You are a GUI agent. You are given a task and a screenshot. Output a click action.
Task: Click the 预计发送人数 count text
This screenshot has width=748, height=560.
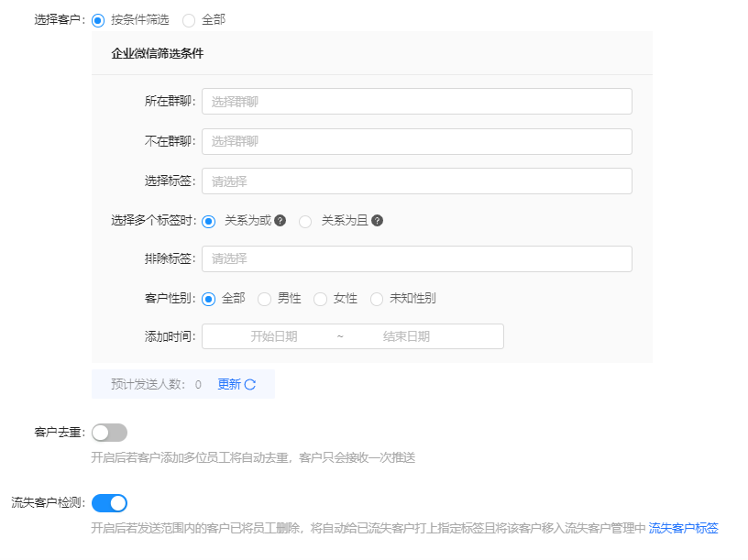coord(157,384)
